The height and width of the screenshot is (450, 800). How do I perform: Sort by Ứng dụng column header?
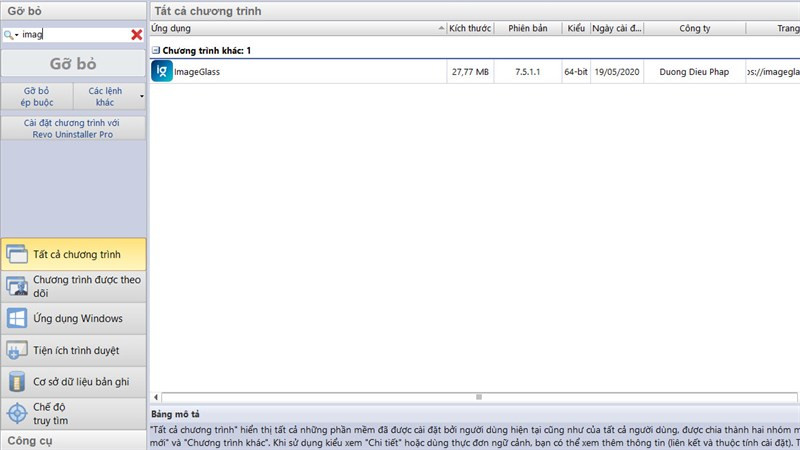point(298,29)
